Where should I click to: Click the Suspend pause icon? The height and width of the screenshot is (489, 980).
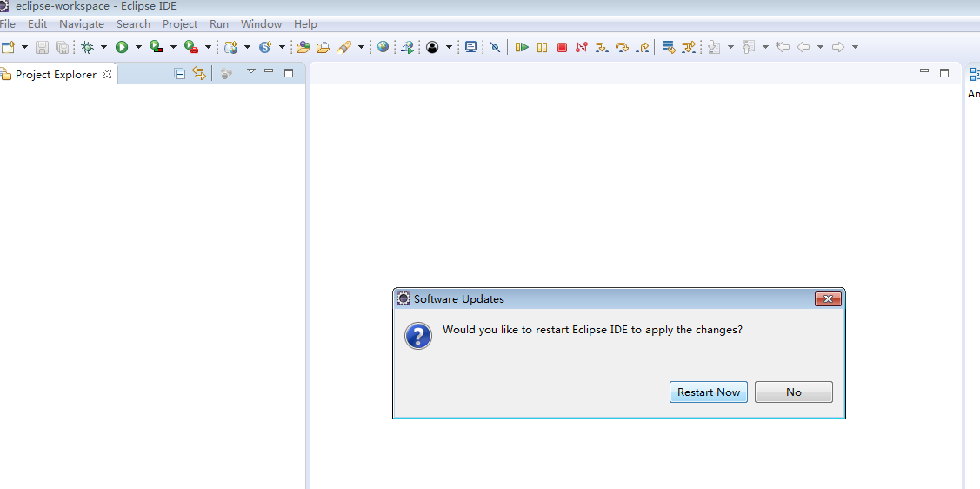tap(542, 47)
